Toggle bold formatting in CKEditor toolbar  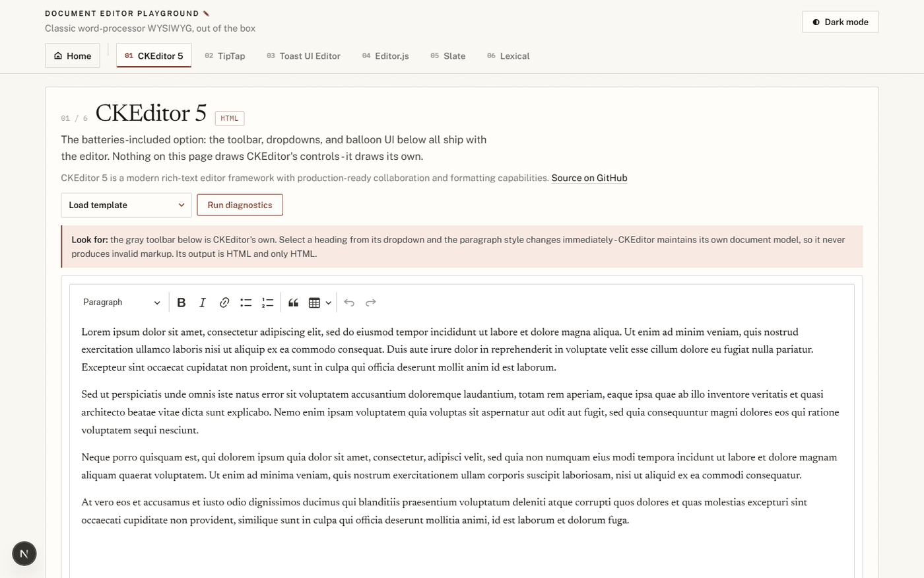click(x=181, y=303)
